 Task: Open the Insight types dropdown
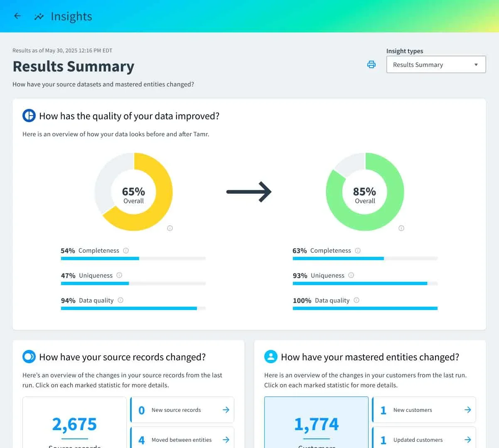[x=436, y=64]
